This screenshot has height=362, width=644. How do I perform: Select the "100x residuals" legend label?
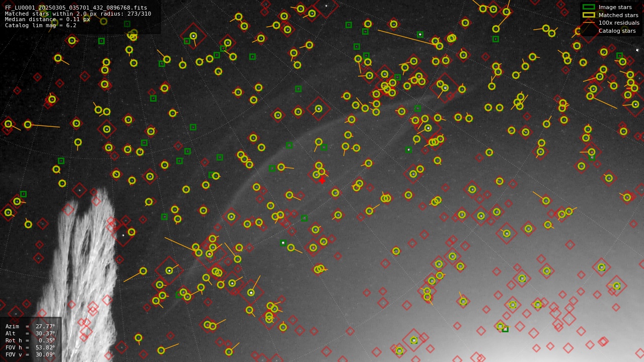click(x=619, y=23)
